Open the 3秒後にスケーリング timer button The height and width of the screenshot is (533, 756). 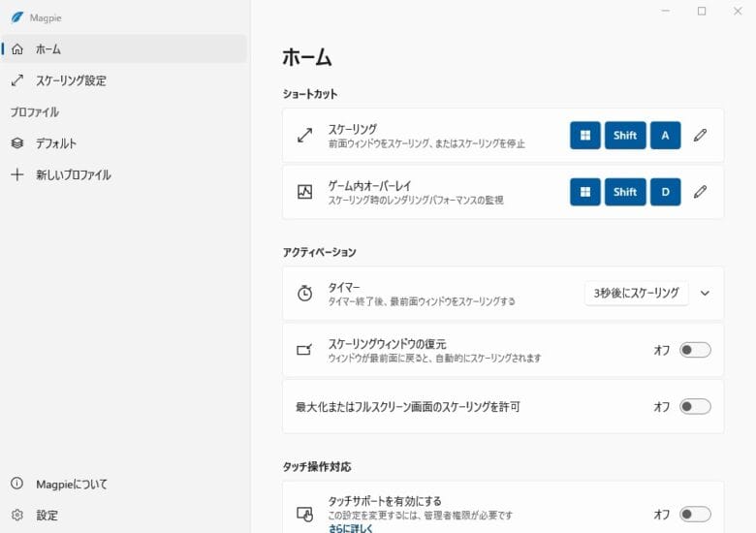click(636, 294)
